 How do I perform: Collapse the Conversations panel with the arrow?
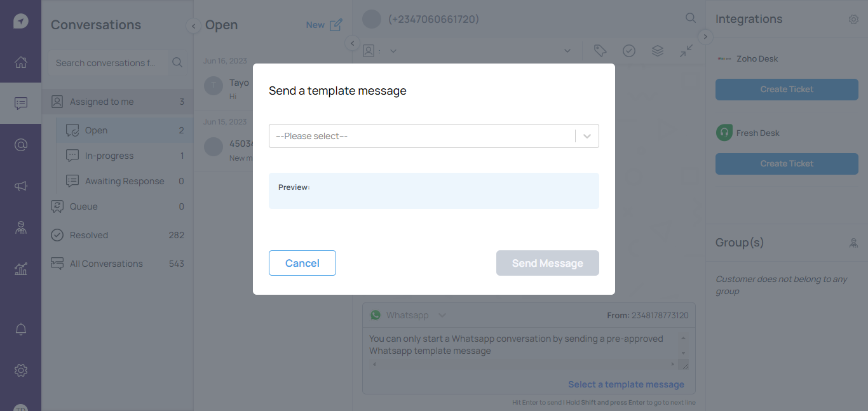pyautogui.click(x=193, y=26)
